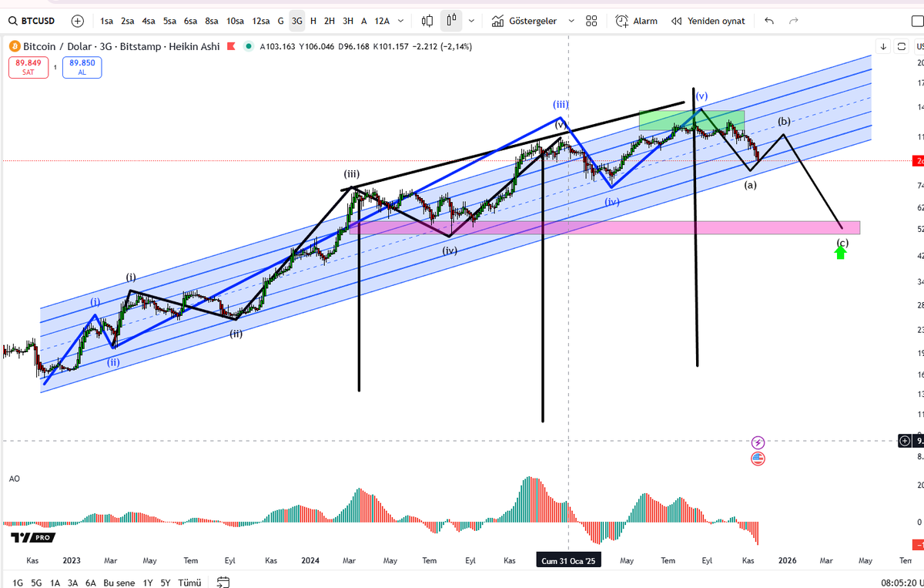924x588 pixels.
Task: Click the undo arrow icon
Action: pos(768,21)
